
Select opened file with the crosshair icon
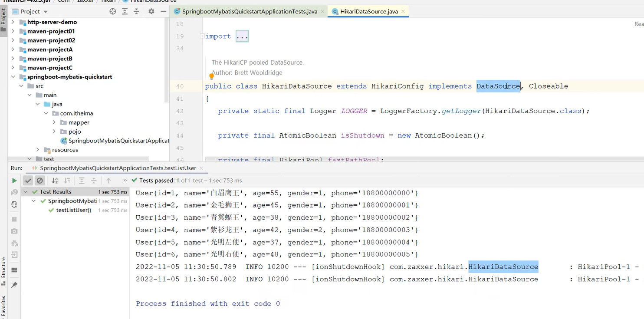[x=112, y=11]
